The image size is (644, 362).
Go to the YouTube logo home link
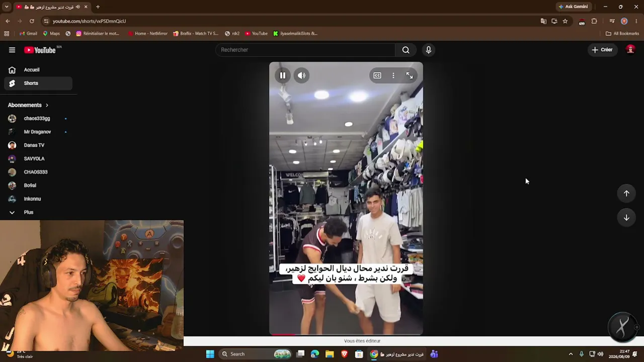click(x=40, y=50)
